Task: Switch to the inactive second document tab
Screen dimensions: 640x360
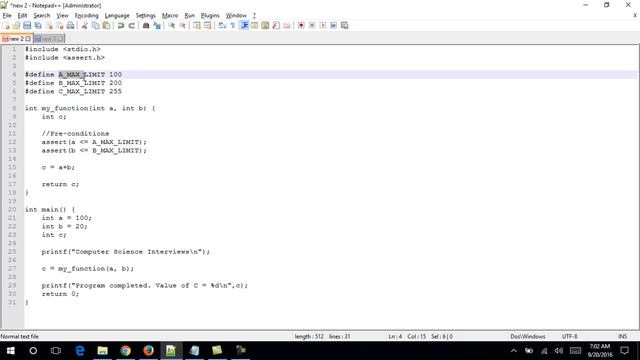Action: [x=49, y=39]
